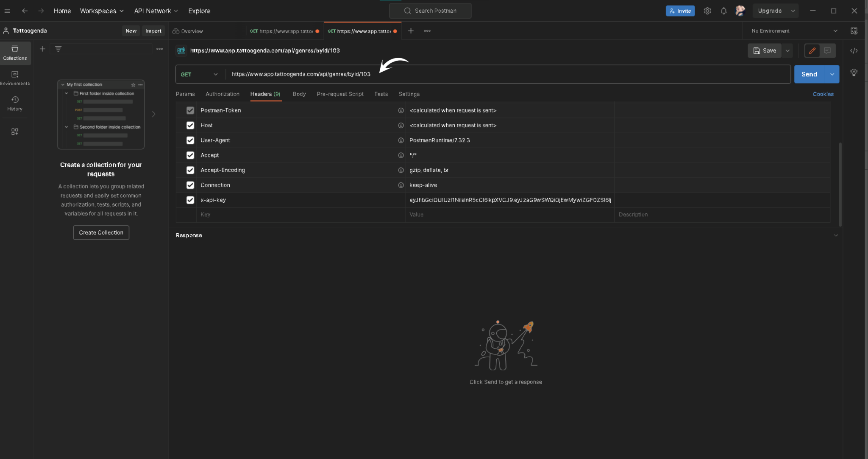Switch to the Settings tab
This screenshot has height=459, width=868.
pos(409,94)
